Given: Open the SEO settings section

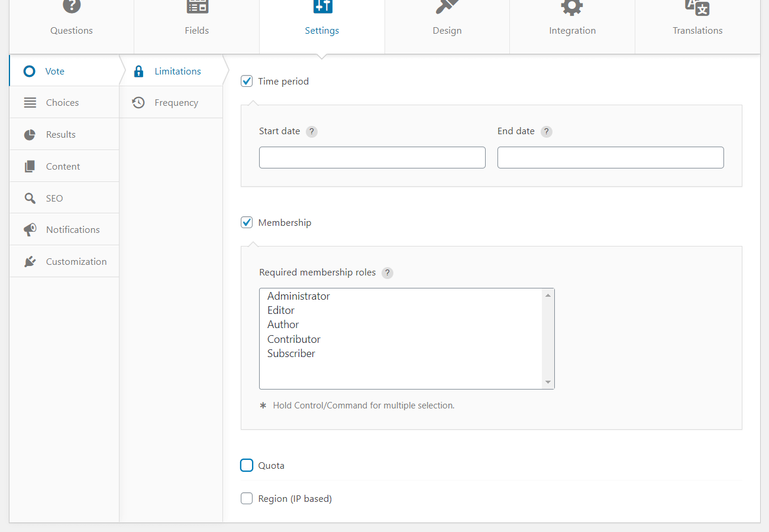Looking at the screenshot, I should (64, 199).
